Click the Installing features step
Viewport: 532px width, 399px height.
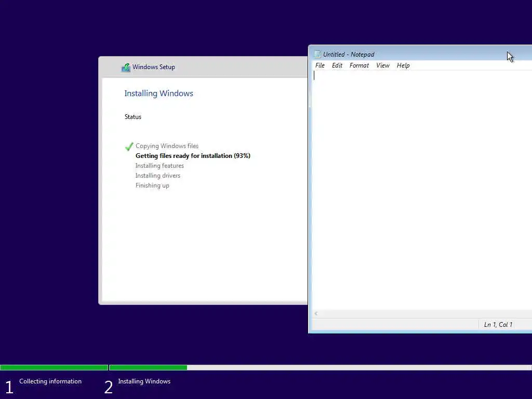point(159,166)
